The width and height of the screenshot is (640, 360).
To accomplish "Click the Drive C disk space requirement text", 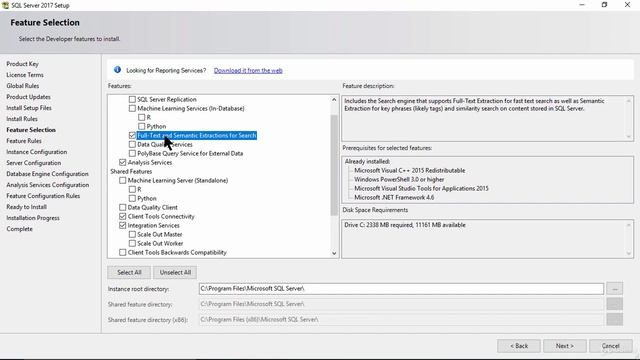I will pyautogui.click(x=404, y=225).
